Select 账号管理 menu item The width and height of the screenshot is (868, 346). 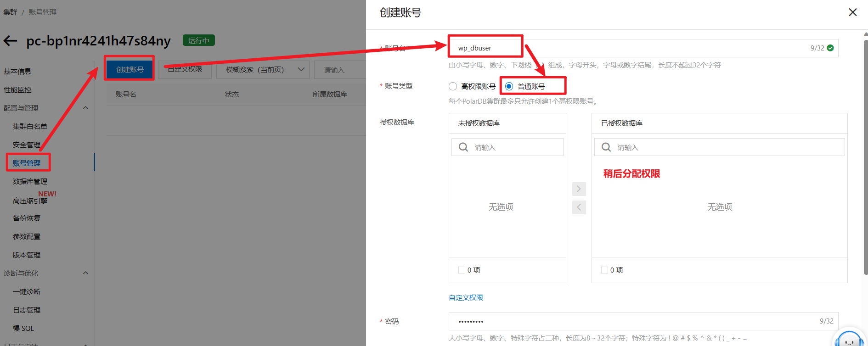pos(27,163)
